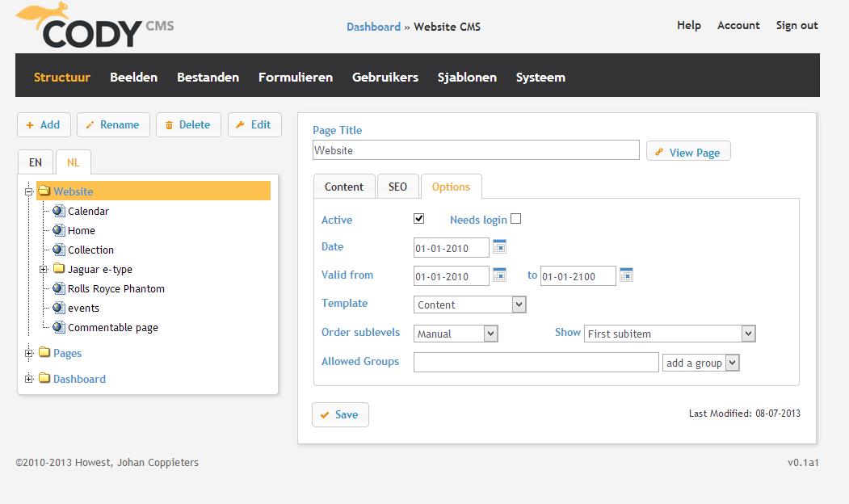Click the events page globe icon

point(58,308)
